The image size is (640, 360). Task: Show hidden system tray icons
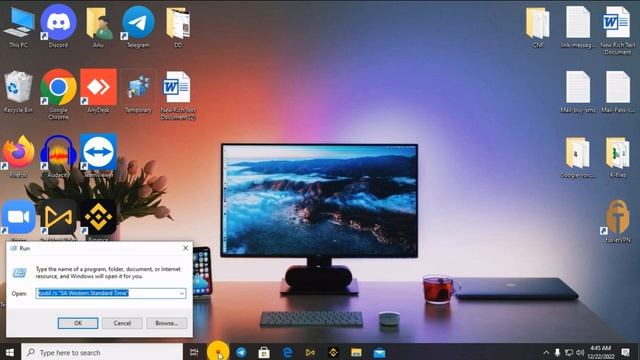[x=546, y=352]
